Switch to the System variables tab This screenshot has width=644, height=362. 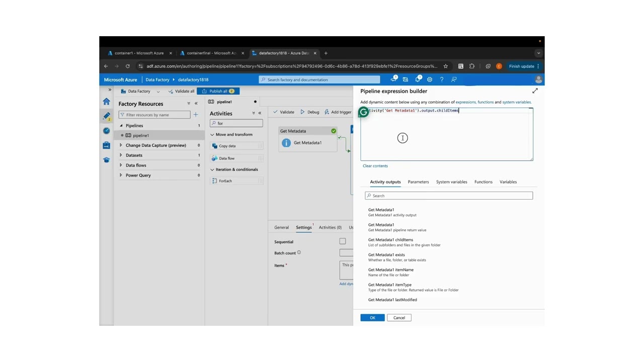click(452, 182)
